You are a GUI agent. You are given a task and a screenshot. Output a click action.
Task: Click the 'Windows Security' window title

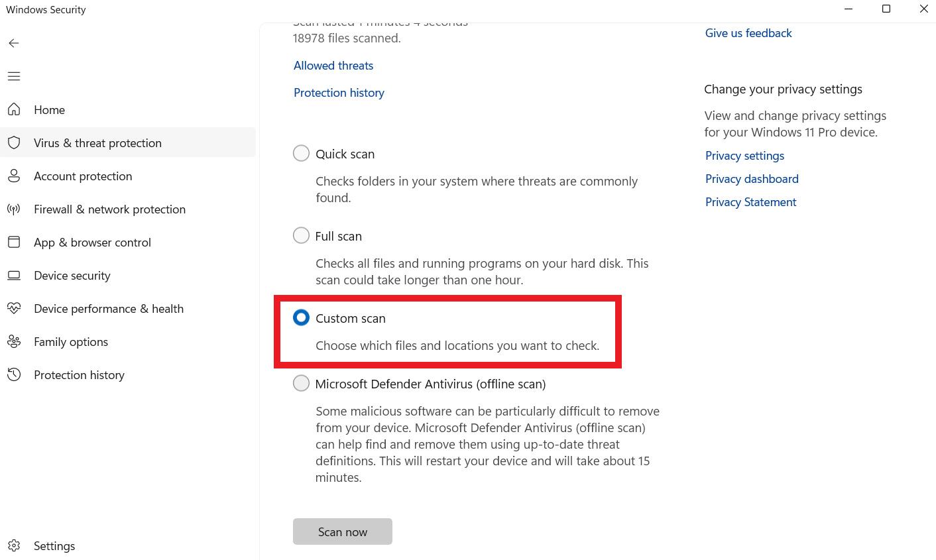coord(46,10)
